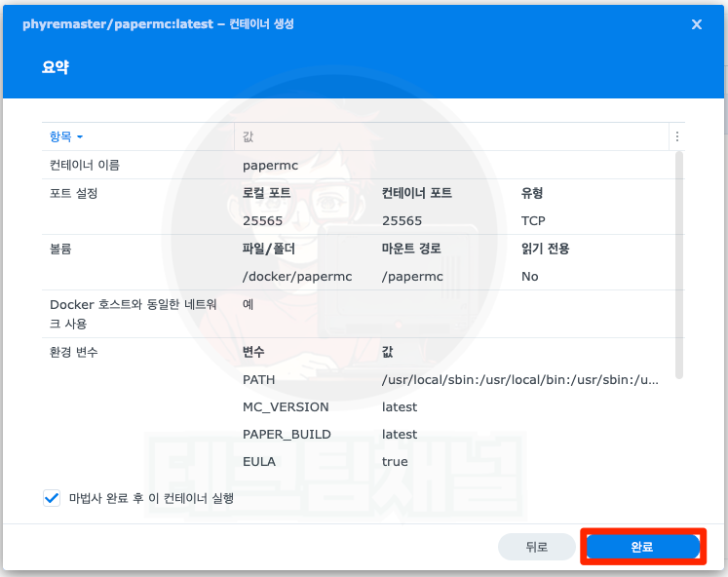Click the 컨테이너 포트 column heading

click(x=417, y=193)
